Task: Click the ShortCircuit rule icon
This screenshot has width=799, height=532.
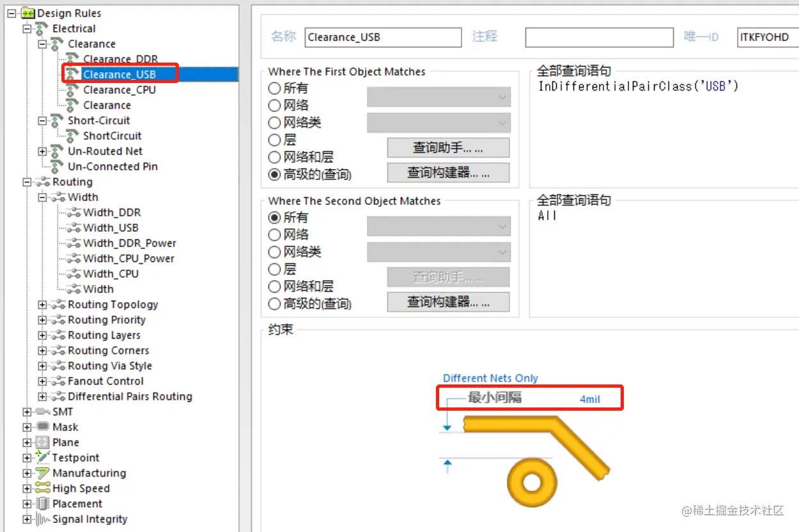Action: (74, 135)
